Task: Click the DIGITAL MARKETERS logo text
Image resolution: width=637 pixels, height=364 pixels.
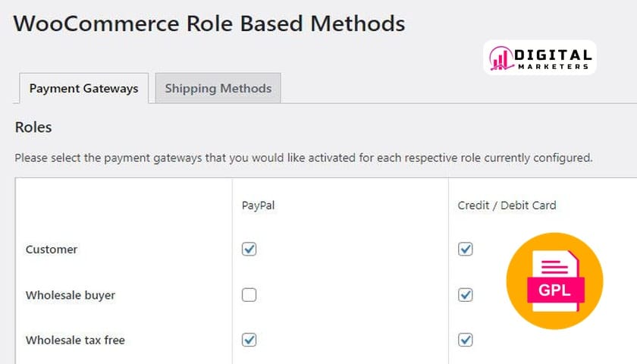Action: pyautogui.click(x=553, y=58)
